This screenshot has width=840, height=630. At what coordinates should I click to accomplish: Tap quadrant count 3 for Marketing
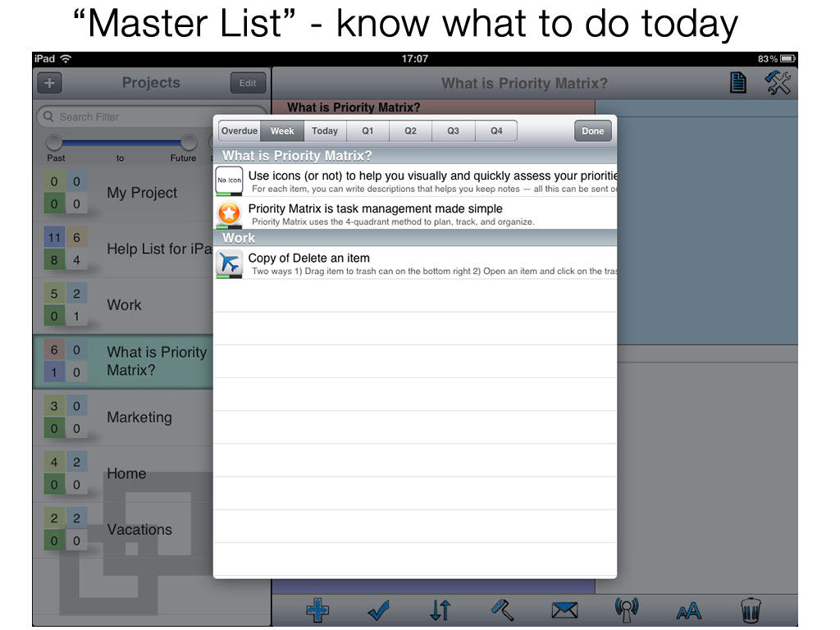coord(54,406)
